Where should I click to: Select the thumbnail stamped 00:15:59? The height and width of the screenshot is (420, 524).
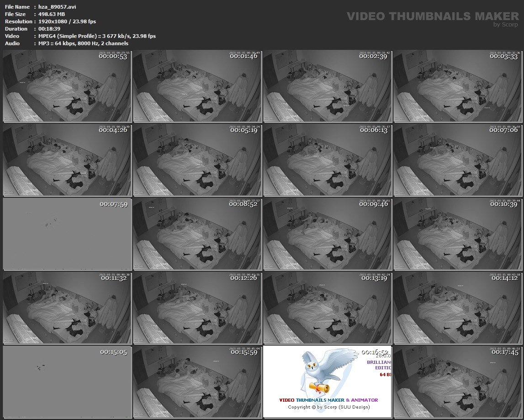coord(197,382)
